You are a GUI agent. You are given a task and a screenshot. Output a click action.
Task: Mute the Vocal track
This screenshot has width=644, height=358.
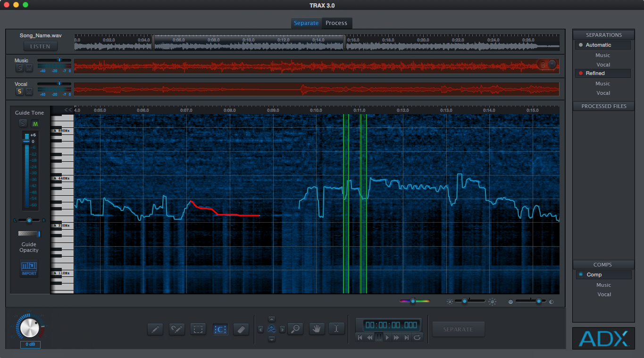(29, 92)
